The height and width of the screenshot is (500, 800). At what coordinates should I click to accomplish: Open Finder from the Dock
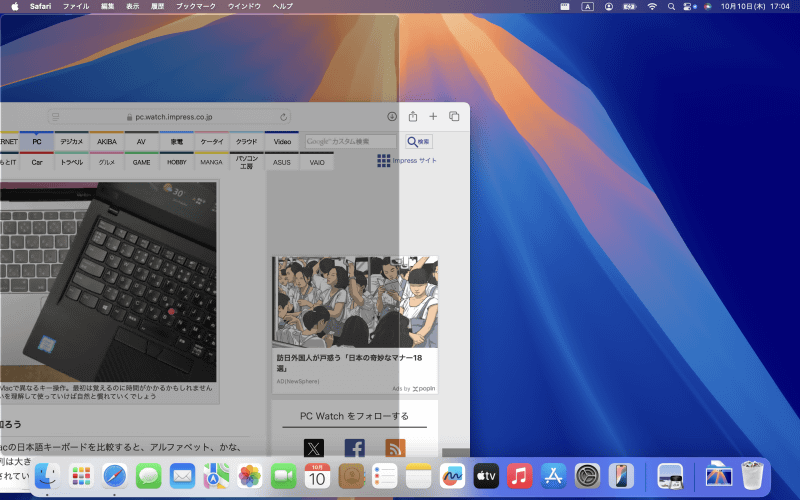tap(47, 476)
